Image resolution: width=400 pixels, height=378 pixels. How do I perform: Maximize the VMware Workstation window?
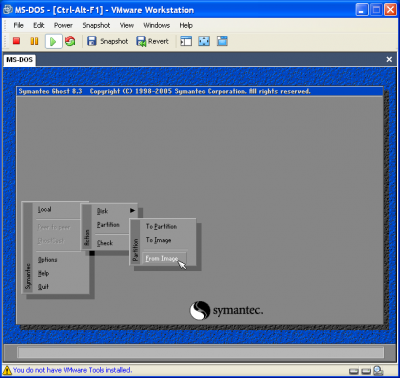[376, 10]
